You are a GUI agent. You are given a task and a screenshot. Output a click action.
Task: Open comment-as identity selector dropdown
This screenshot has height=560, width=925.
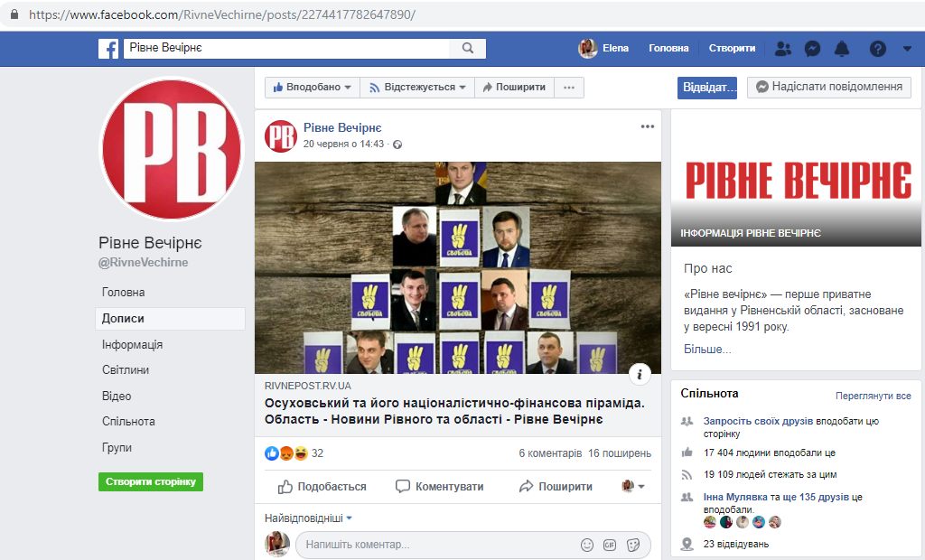pos(633,486)
